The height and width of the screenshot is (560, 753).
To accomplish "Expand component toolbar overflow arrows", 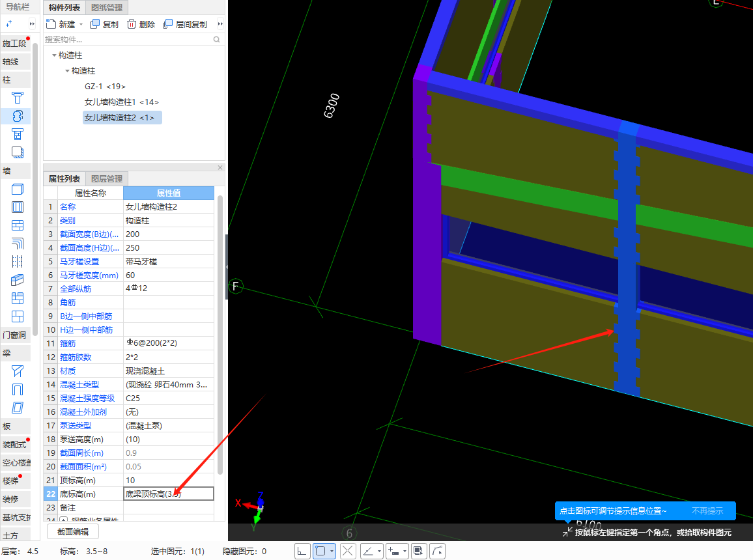I will click(220, 24).
